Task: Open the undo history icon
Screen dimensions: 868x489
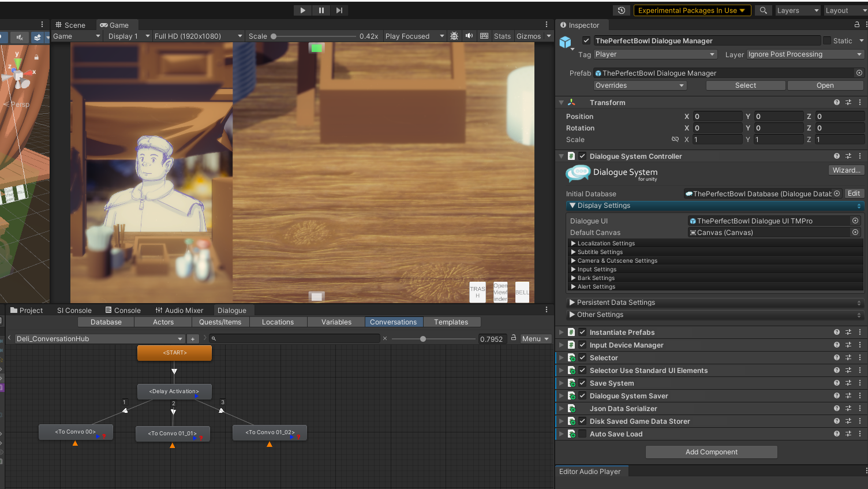Action: click(x=622, y=10)
